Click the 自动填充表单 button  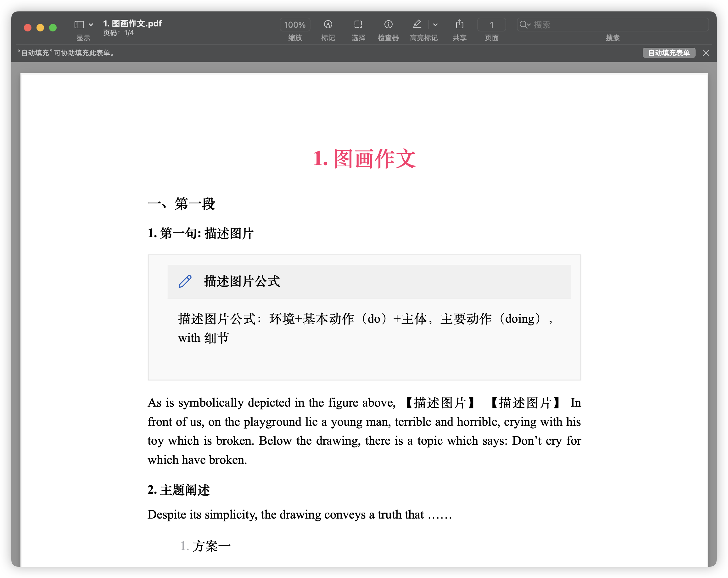tap(669, 53)
